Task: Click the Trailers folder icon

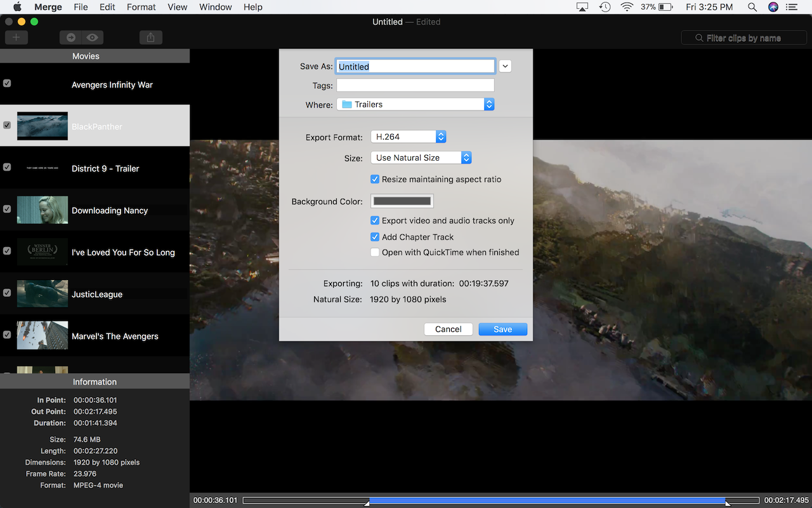Action: pos(347,104)
